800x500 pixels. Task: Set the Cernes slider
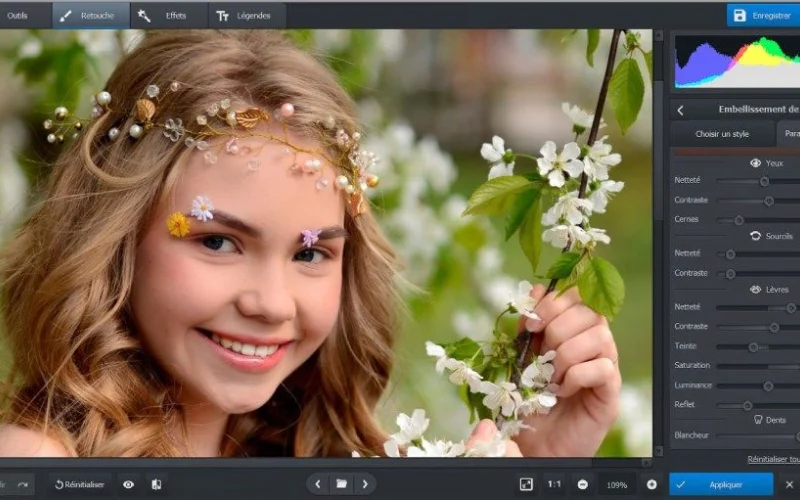tap(739, 220)
